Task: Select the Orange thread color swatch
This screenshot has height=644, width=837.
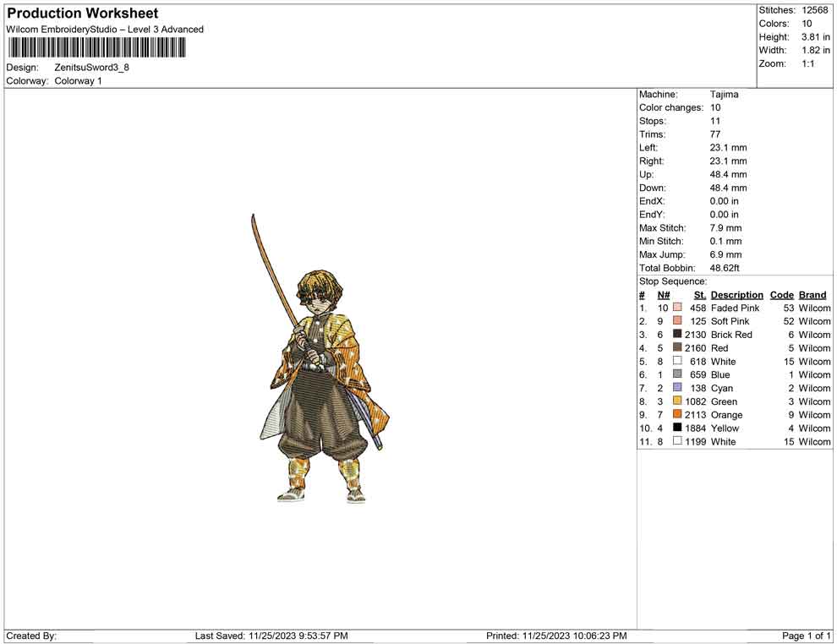Action: [x=677, y=414]
